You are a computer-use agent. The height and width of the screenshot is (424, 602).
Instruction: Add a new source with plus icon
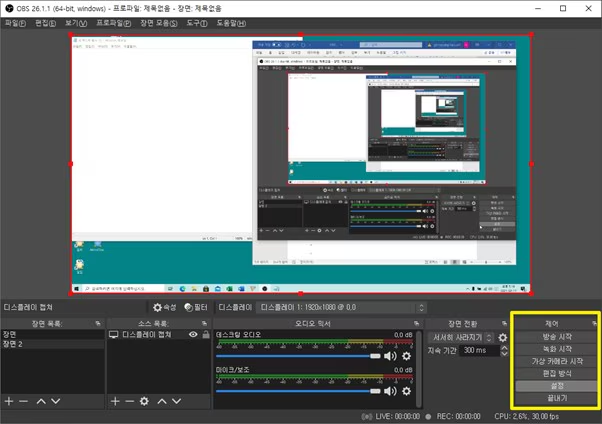115,401
